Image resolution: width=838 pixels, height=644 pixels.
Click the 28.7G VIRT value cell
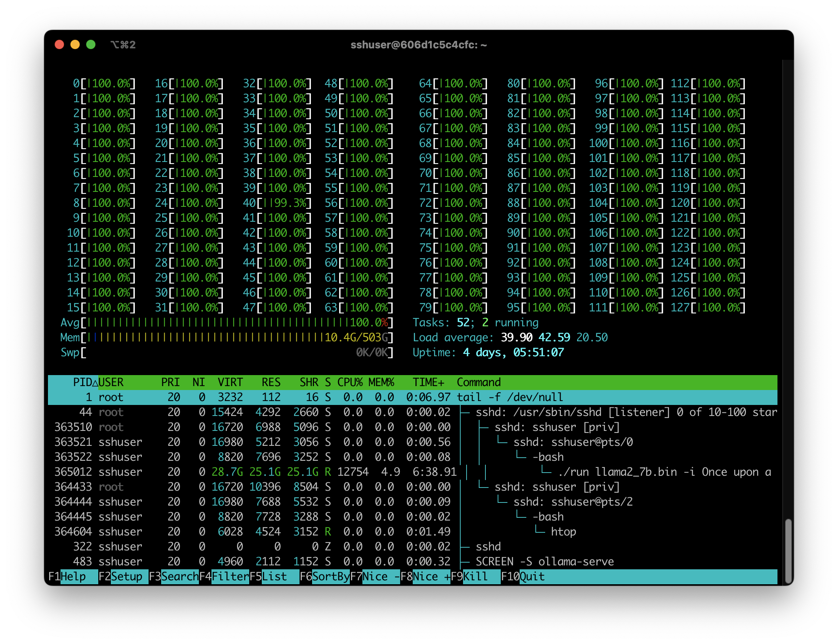[227, 472]
